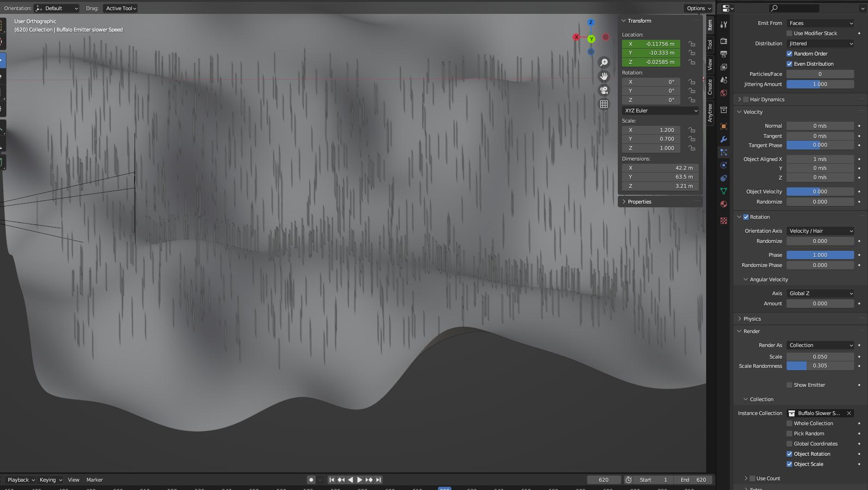Uncheck Object Rotation

coord(789,454)
